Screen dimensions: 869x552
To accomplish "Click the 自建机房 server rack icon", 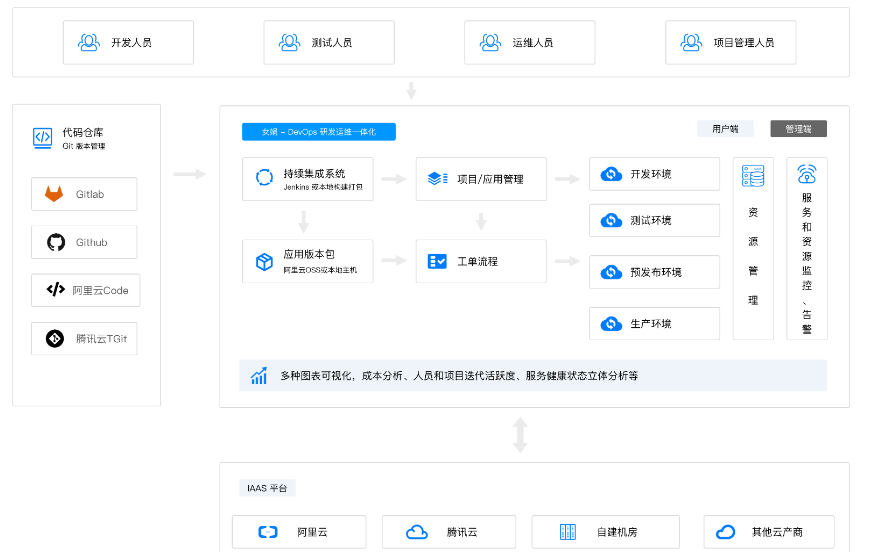I will tap(568, 532).
